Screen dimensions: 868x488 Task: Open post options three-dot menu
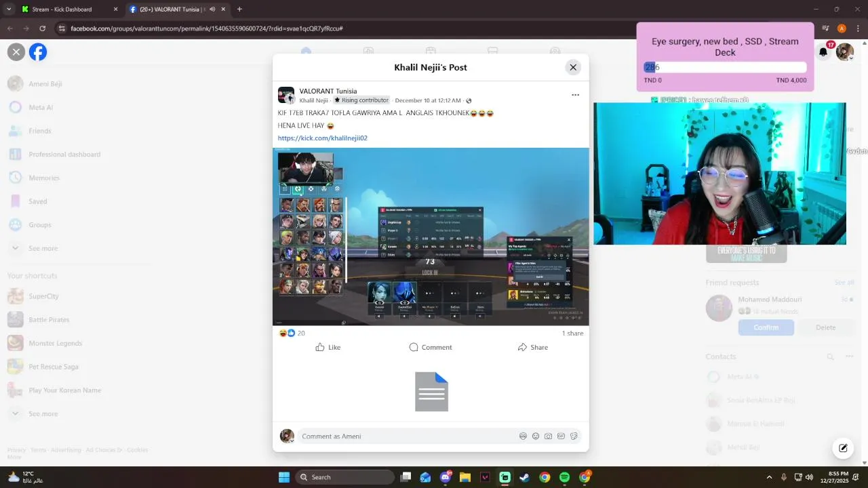[575, 95]
